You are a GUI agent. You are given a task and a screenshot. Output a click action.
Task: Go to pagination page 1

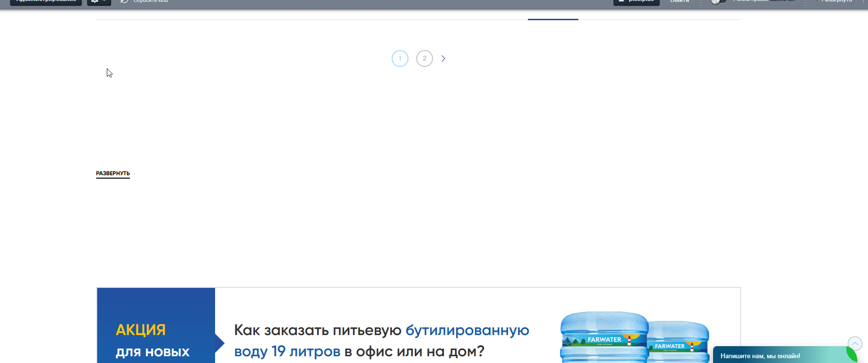click(400, 58)
